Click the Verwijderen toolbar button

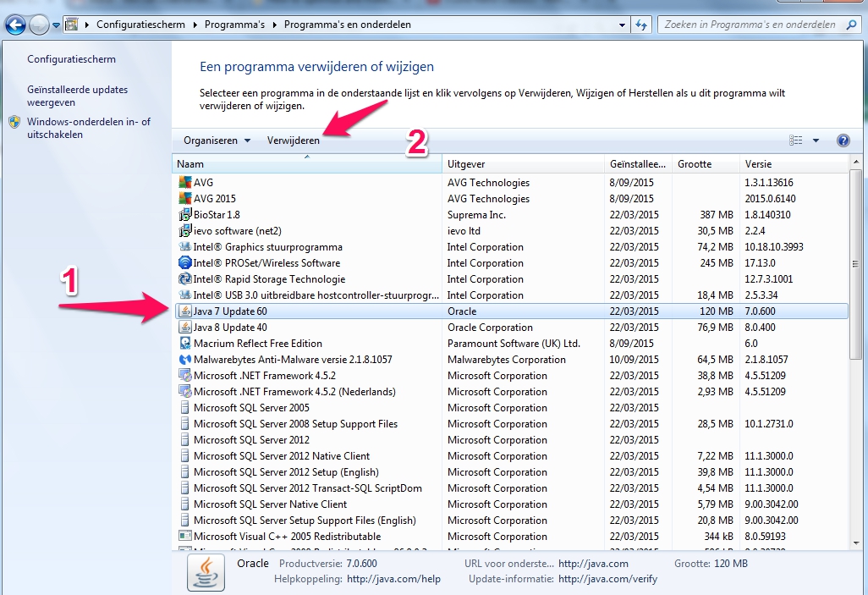pyautogui.click(x=294, y=140)
